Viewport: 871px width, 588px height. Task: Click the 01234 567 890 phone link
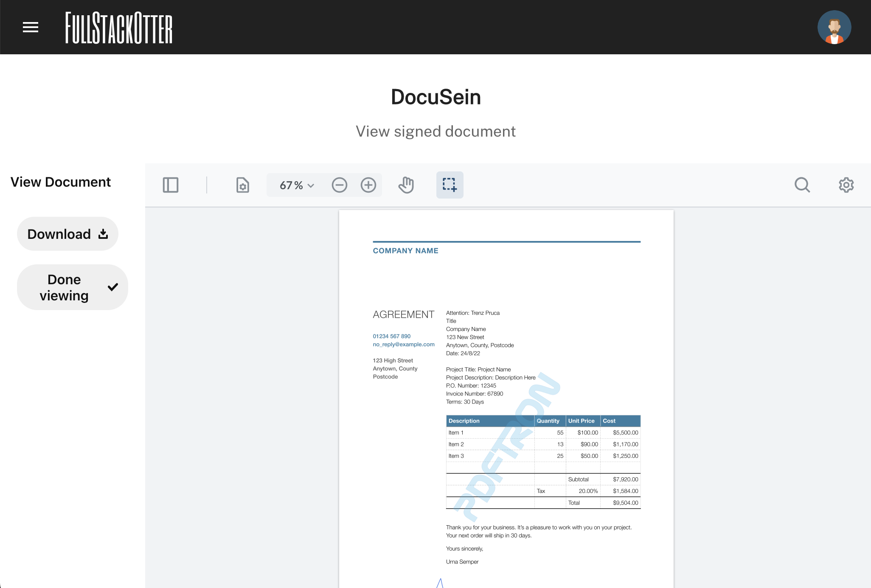coord(391,336)
